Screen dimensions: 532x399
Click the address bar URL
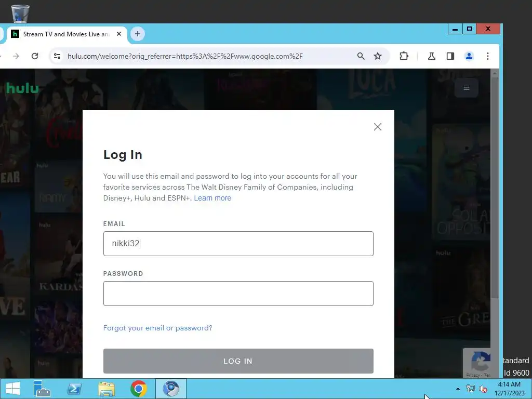click(185, 56)
